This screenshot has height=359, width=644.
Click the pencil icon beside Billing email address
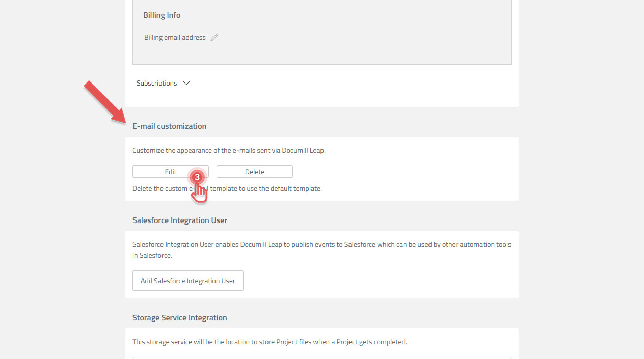click(x=214, y=37)
